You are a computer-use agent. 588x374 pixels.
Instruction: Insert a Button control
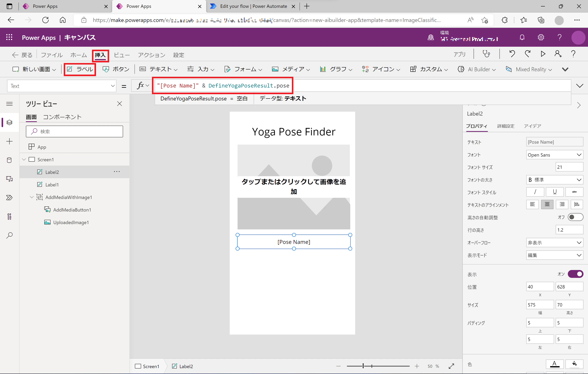(116, 69)
